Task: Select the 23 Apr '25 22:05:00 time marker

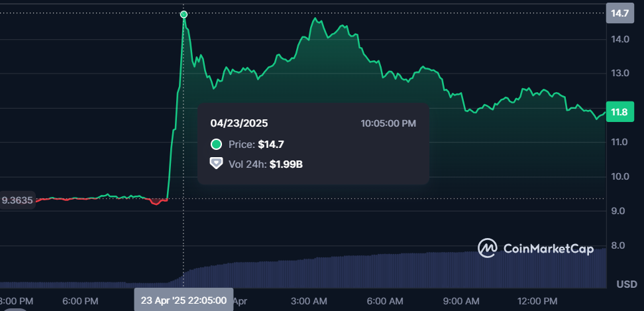Action: click(184, 300)
